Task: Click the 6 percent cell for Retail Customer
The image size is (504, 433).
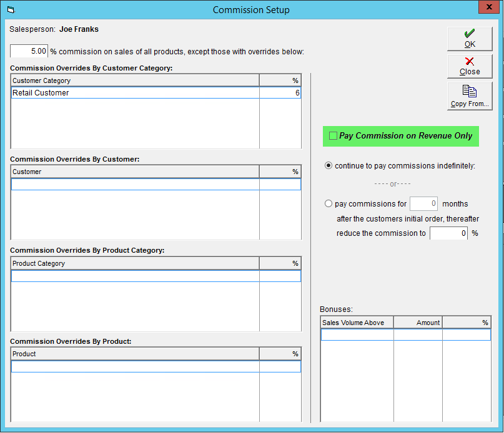Action: pyautogui.click(x=280, y=93)
